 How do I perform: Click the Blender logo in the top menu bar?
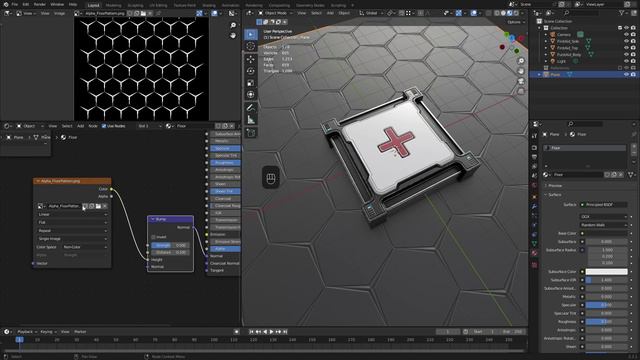[x=6, y=4]
